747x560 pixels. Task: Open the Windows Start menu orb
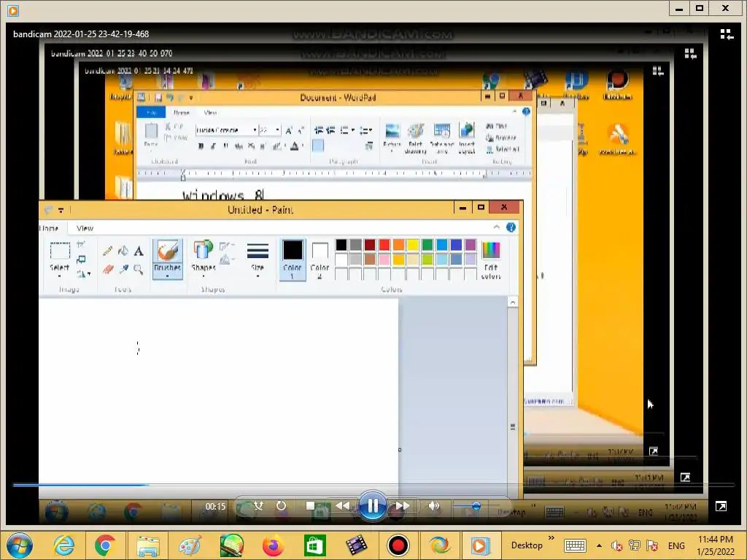pyautogui.click(x=20, y=545)
